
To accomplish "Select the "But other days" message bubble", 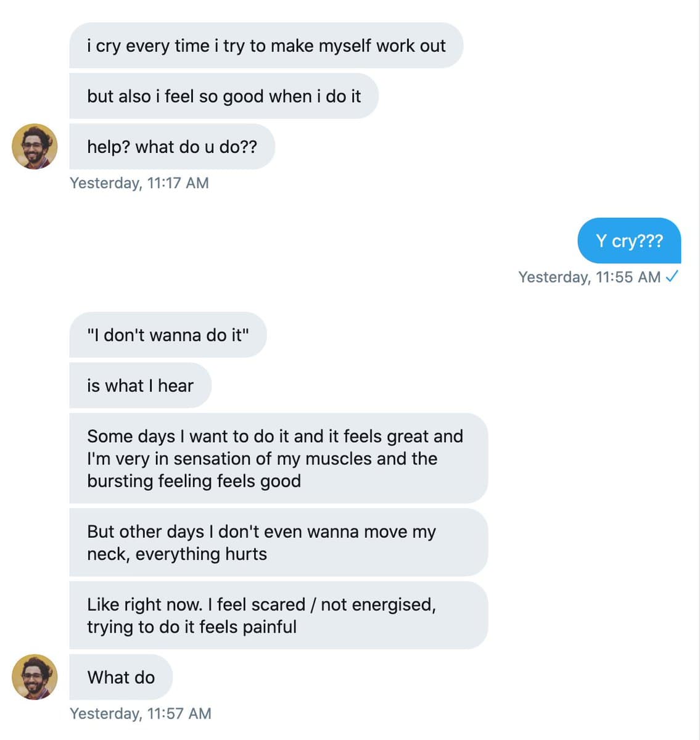I will pos(278,543).
